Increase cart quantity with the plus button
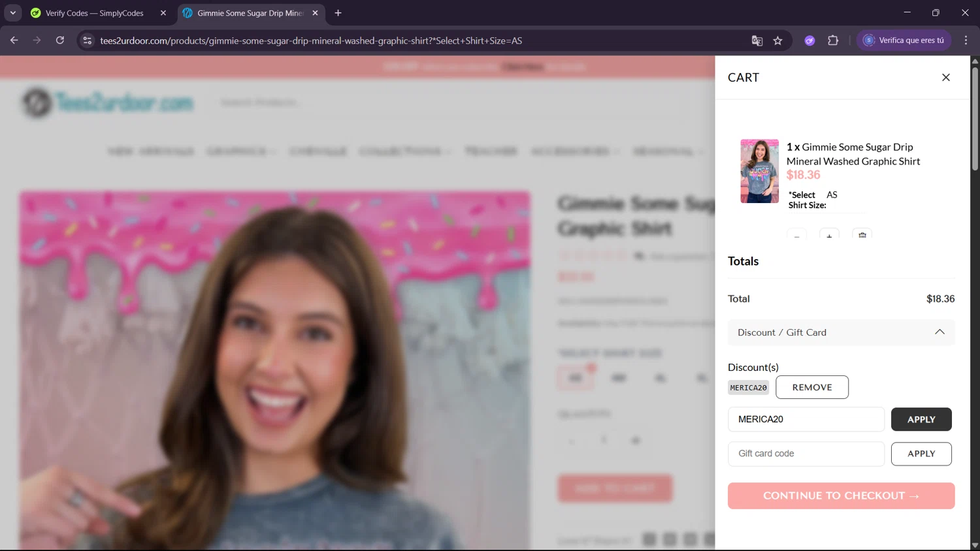This screenshot has height=551, width=980. (829, 234)
